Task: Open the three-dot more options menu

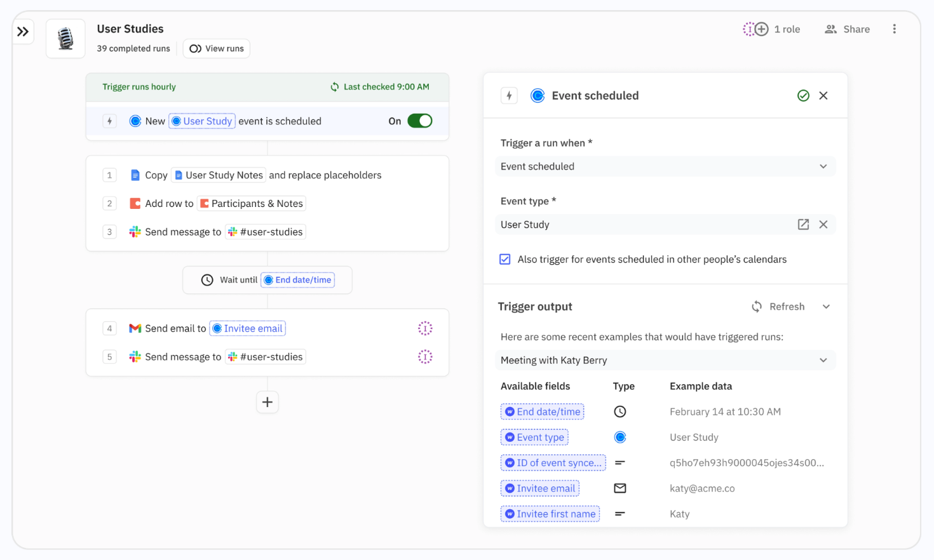Action: click(894, 29)
